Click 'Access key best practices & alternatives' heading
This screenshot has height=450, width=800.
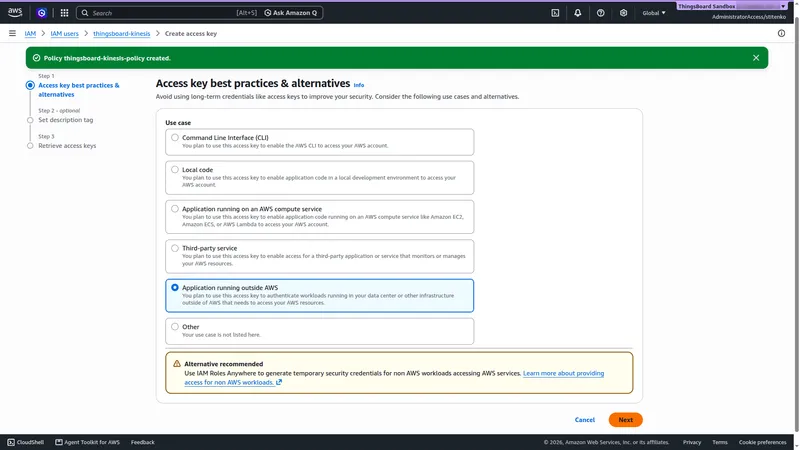(253, 83)
